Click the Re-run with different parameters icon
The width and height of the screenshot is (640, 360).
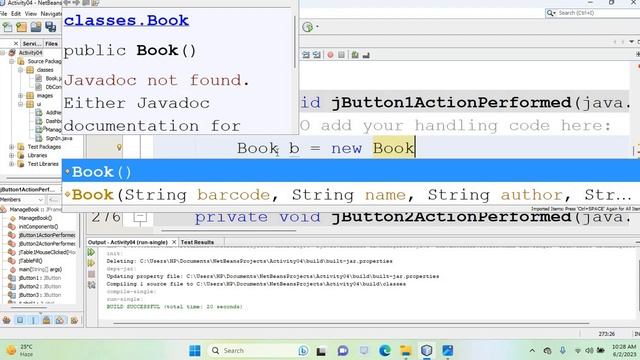tap(91, 263)
